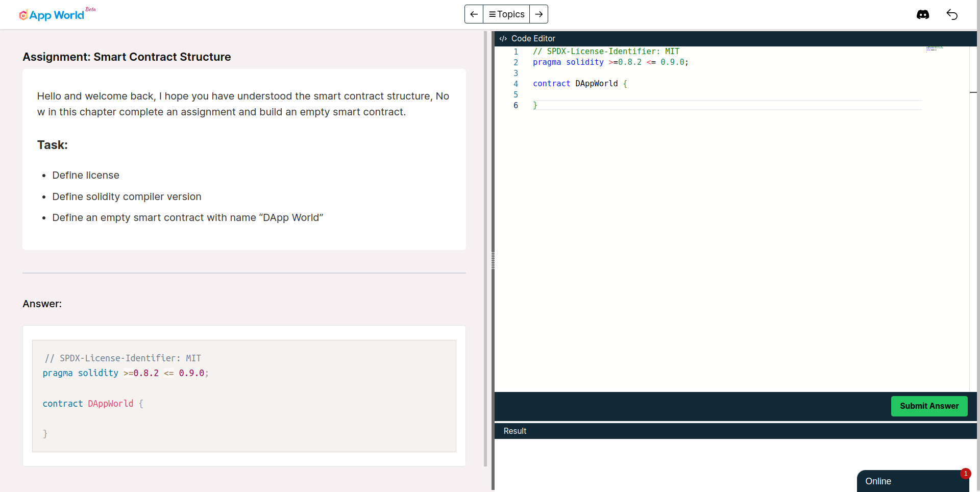Submit Answer button click
This screenshot has width=980, height=492.
[928, 406]
